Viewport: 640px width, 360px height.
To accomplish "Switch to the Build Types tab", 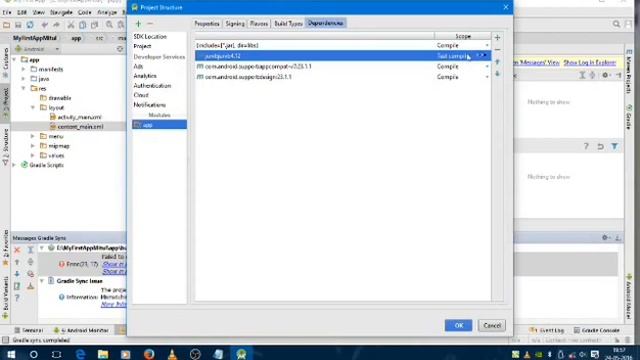I will pos(288,24).
